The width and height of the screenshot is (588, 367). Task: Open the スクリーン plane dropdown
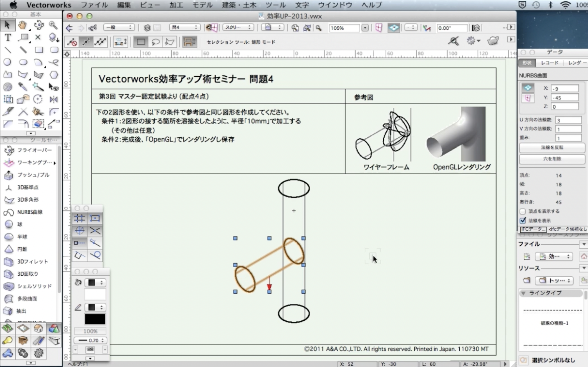[238, 27]
